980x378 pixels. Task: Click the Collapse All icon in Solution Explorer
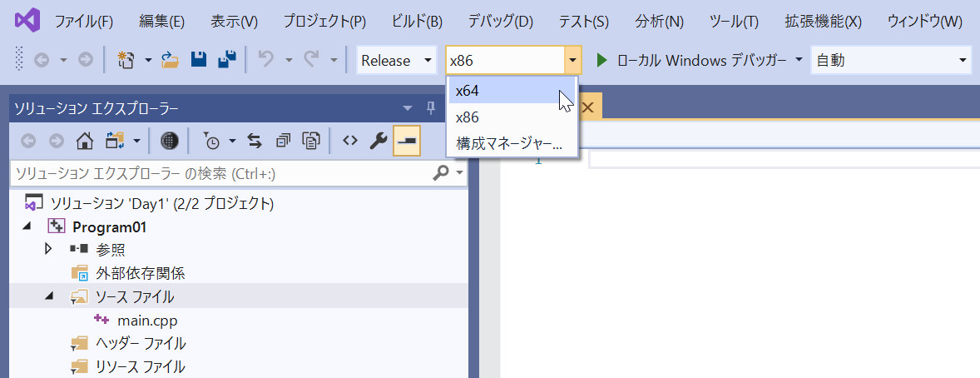pyautogui.click(x=284, y=141)
